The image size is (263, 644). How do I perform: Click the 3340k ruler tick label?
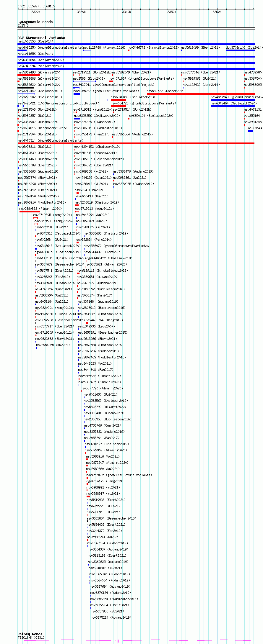(x=126, y=12)
